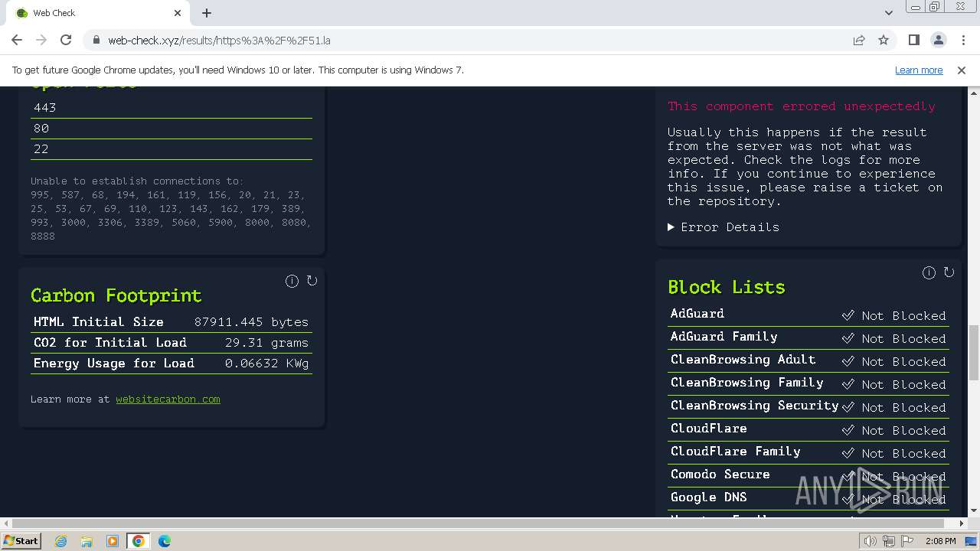The width and height of the screenshot is (980, 551).
Task: Open the tab search dropdown
Action: coord(888,12)
